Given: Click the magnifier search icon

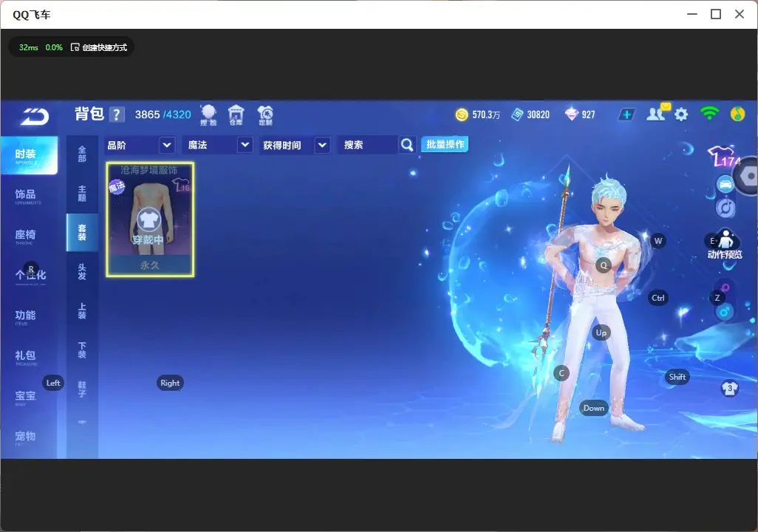Looking at the screenshot, I should (407, 145).
